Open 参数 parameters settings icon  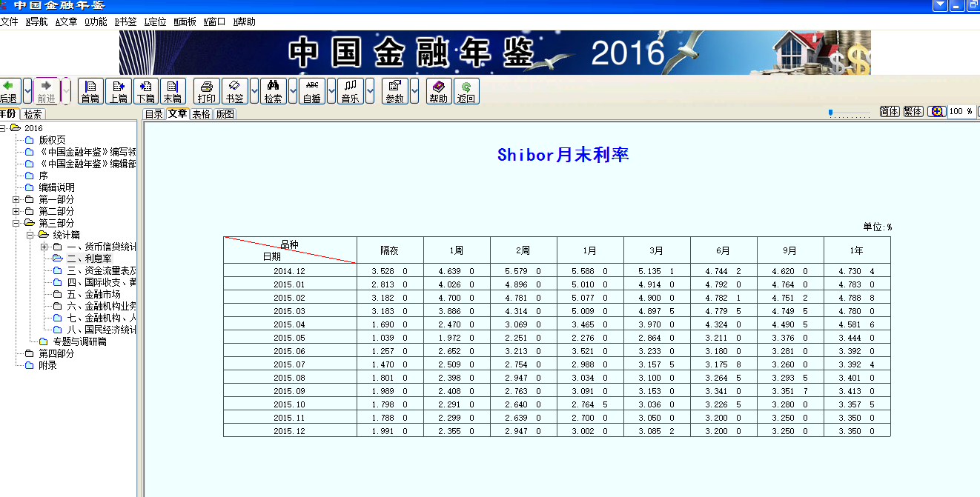tap(395, 91)
